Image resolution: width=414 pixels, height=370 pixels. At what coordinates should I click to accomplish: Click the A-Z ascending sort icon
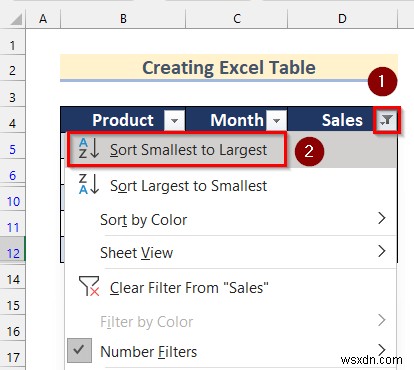coord(89,149)
